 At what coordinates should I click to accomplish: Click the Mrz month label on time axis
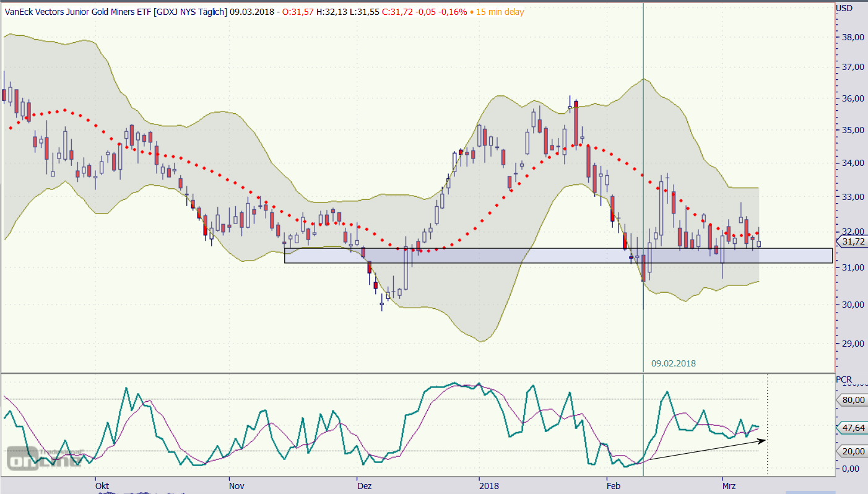pyautogui.click(x=731, y=486)
